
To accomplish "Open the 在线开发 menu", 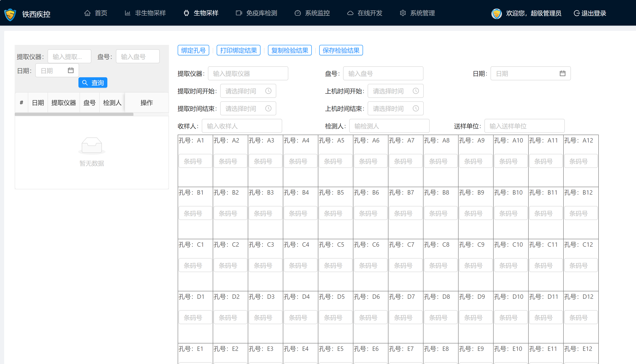I will coord(365,13).
